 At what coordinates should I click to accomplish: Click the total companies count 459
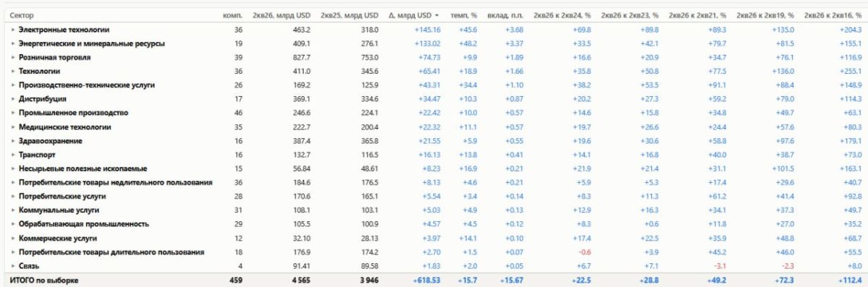pyautogui.click(x=236, y=280)
